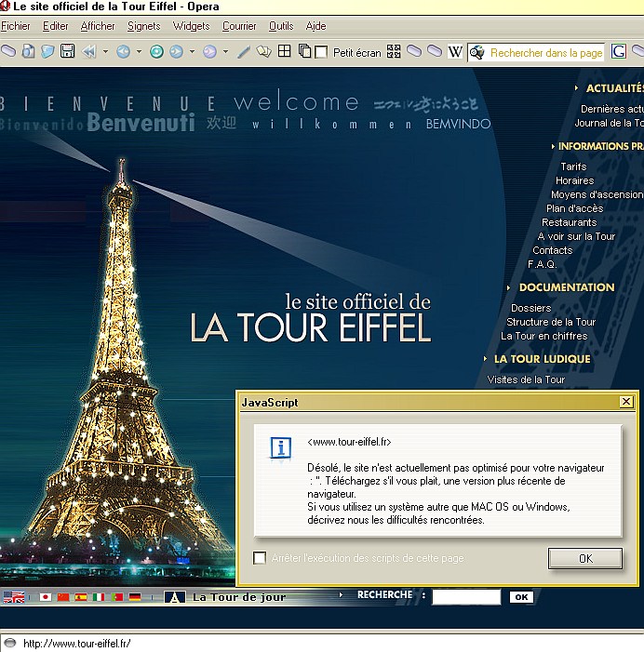Click the wand icon in the toolbar
Image resolution: width=644 pixels, height=652 pixels.
tap(244, 52)
